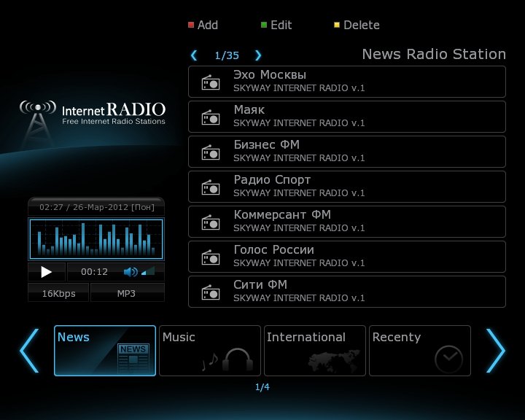The image size is (525, 420).
Task: Click headphones icon in Music tab
Action: [x=238, y=359]
